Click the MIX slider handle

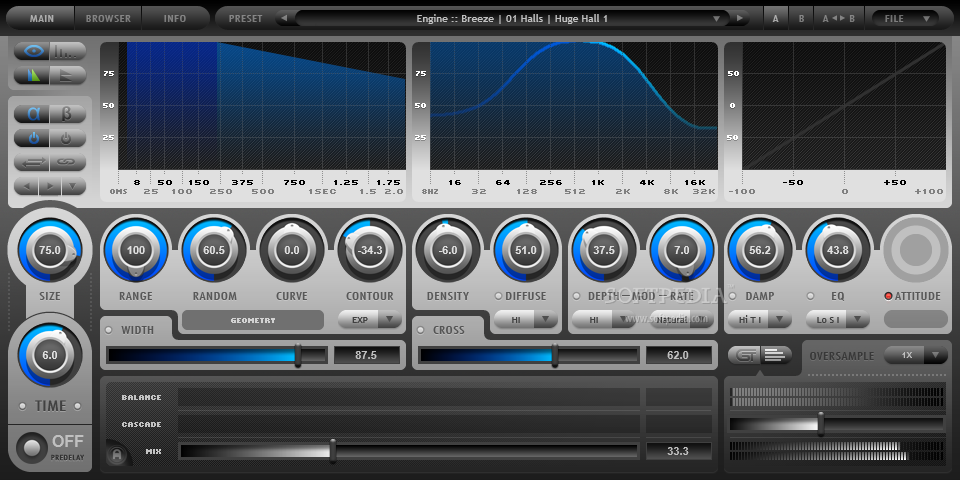click(x=333, y=451)
